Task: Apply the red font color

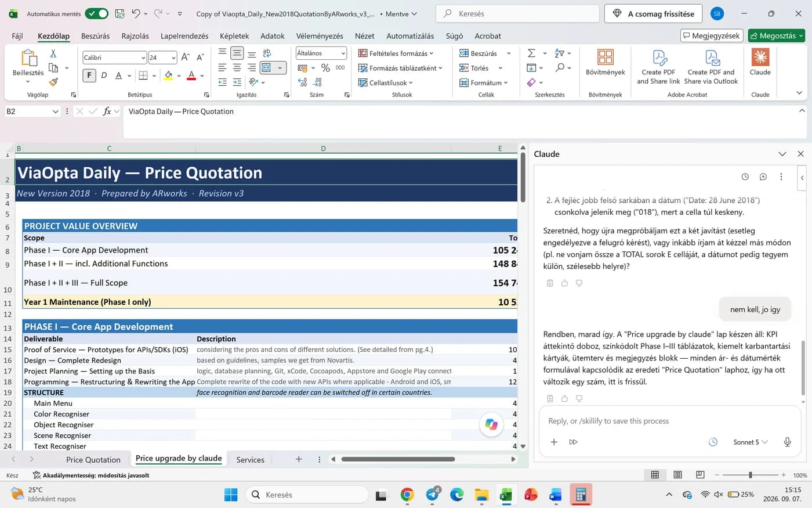Action: tap(191, 75)
